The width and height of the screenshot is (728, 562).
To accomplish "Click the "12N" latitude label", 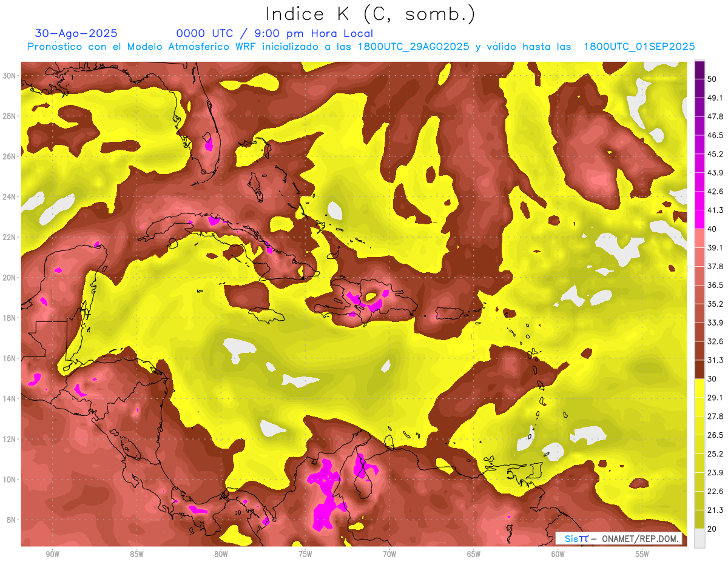I will 9,439.
